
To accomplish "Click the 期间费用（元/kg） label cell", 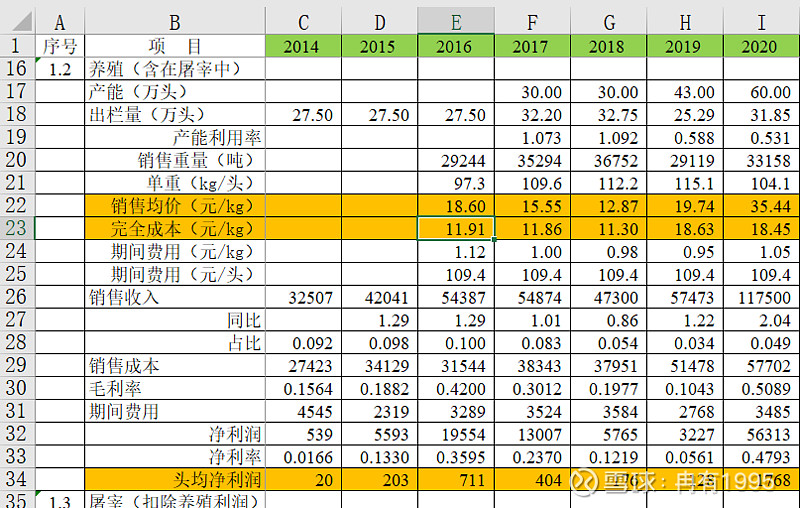I will coord(175,251).
